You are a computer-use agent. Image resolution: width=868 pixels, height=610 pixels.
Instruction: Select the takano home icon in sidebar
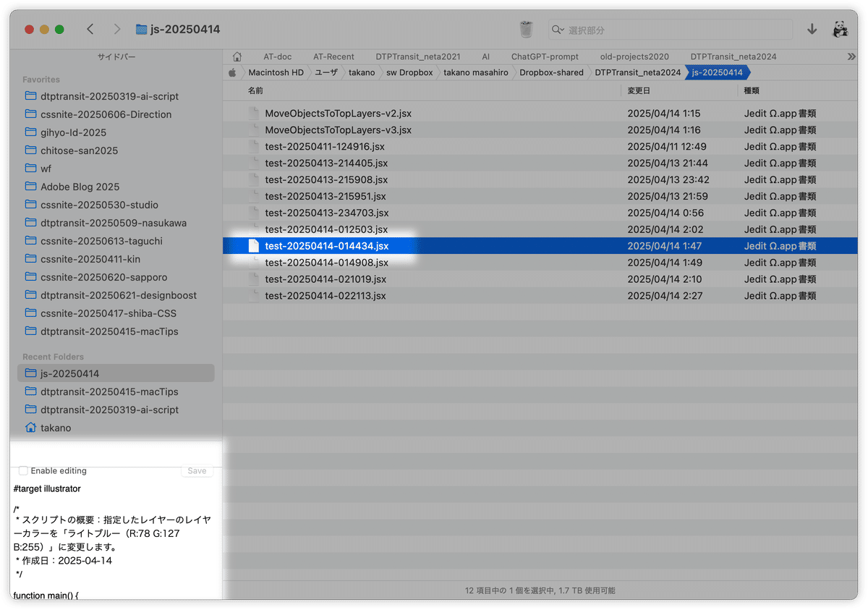click(30, 428)
